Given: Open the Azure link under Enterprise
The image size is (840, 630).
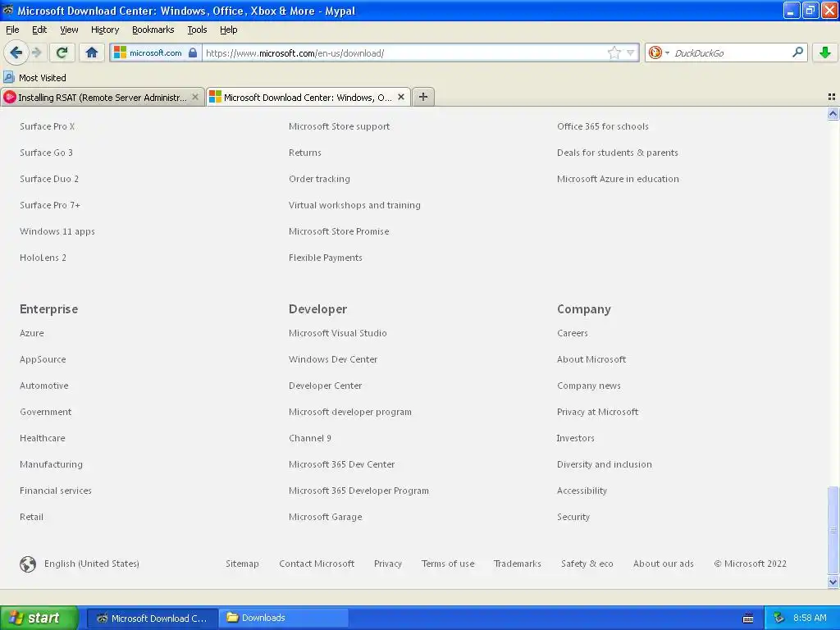Looking at the screenshot, I should (32, 333).
